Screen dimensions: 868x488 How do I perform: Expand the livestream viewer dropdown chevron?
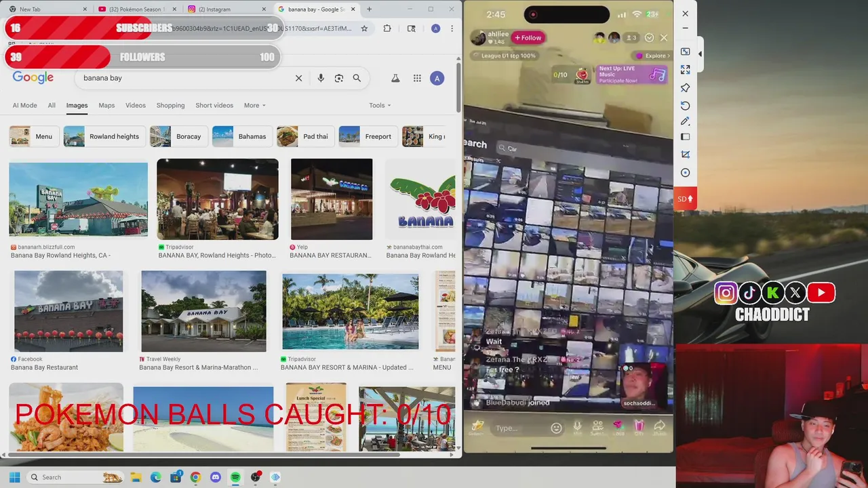(x=649, y=38)
